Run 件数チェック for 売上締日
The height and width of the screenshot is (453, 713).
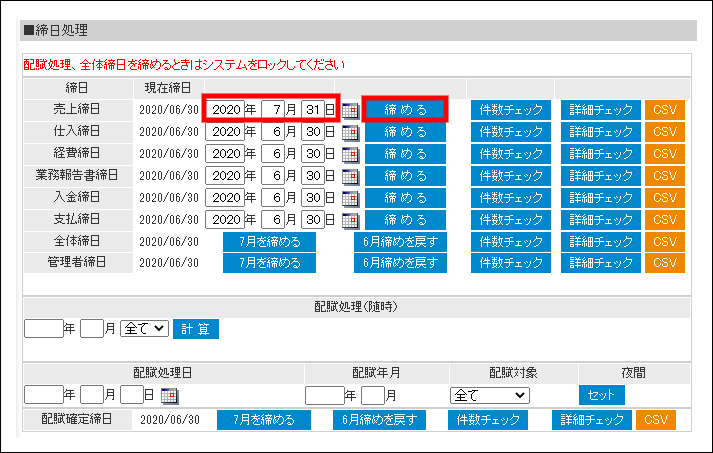coord(511,110)
